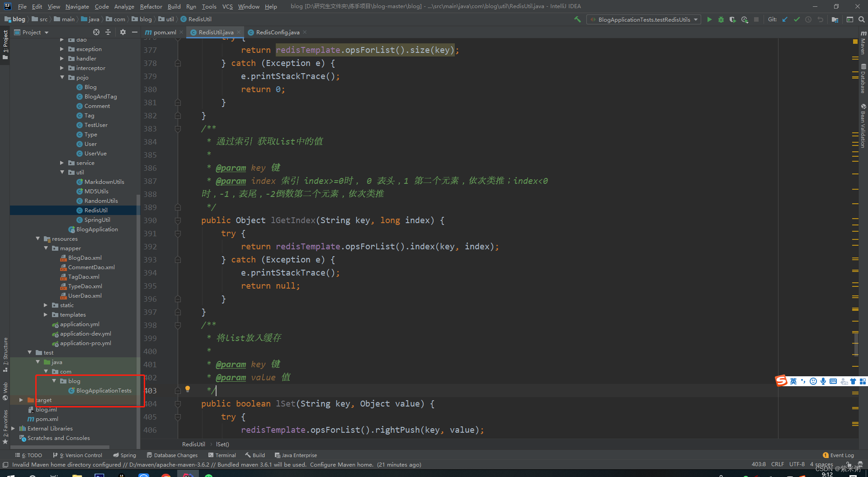
Task: Click the locate target icon in Project panel
Action: coord(96,32)
